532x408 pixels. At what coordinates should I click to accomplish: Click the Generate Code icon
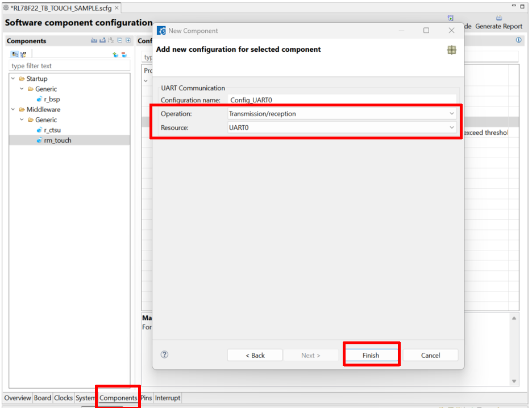click(451, 19)
